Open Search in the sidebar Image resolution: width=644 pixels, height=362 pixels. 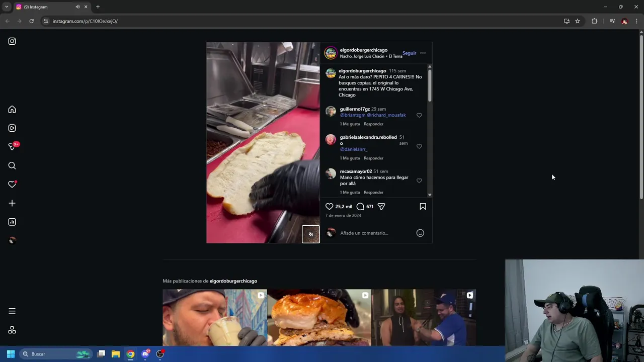(12, 166)
